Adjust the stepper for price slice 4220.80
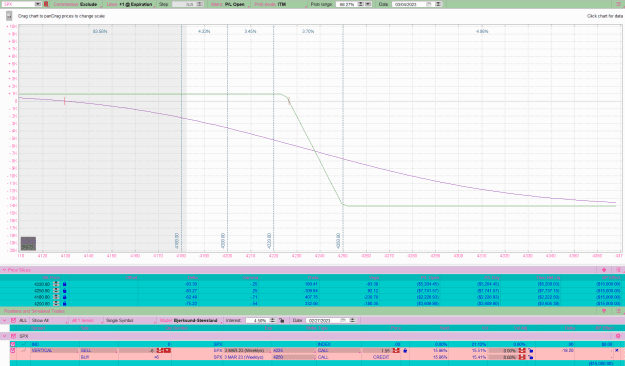 tap(56, 284)
